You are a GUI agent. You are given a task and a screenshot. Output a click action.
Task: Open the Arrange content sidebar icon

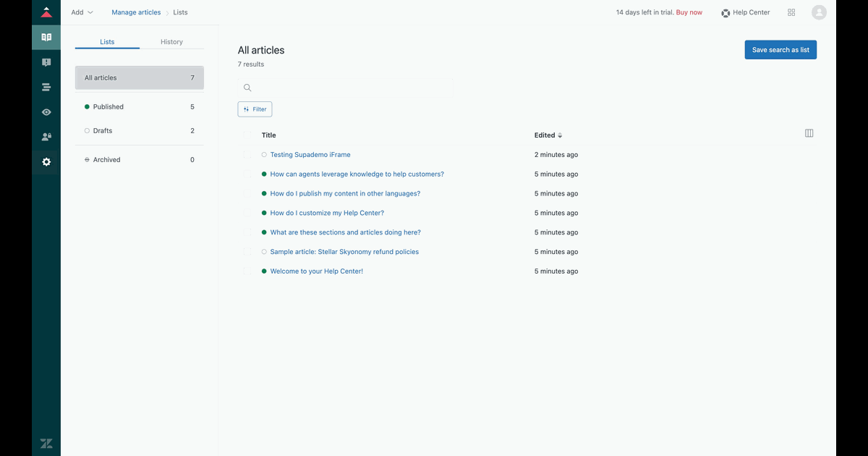(x=46, y=88)
